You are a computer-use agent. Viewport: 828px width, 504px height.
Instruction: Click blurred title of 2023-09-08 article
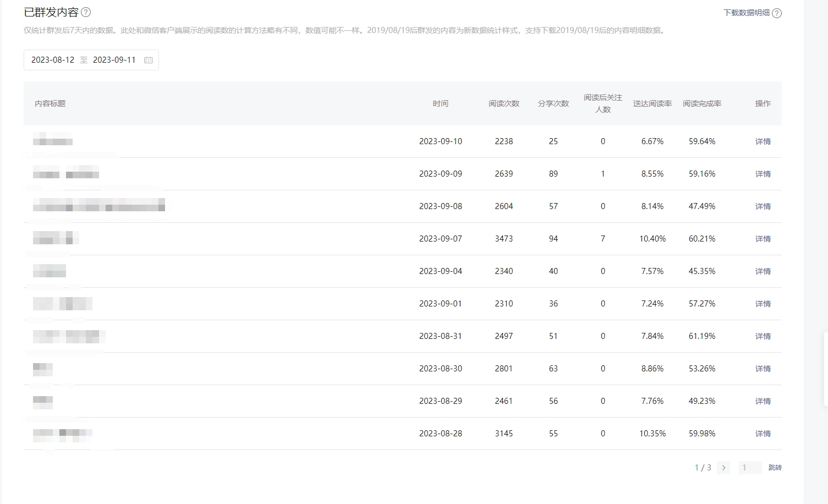[99, 207]
